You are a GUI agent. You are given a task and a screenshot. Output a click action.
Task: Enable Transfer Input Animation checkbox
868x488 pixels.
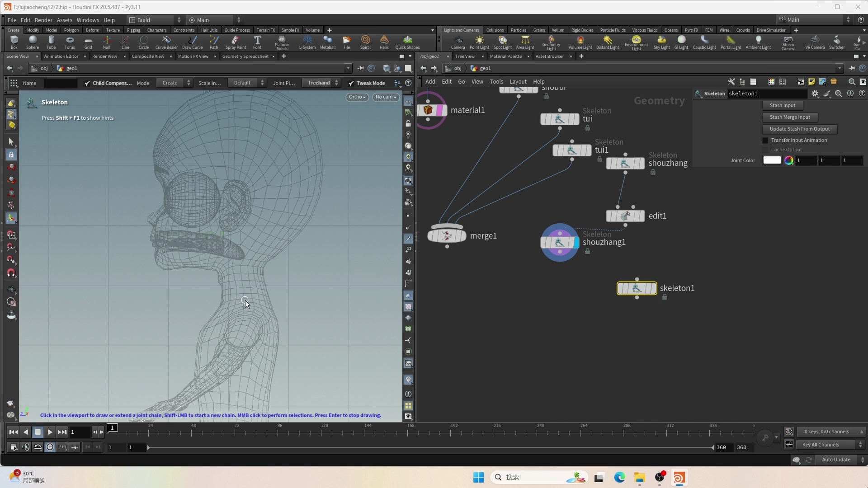(x=765, y=141)
